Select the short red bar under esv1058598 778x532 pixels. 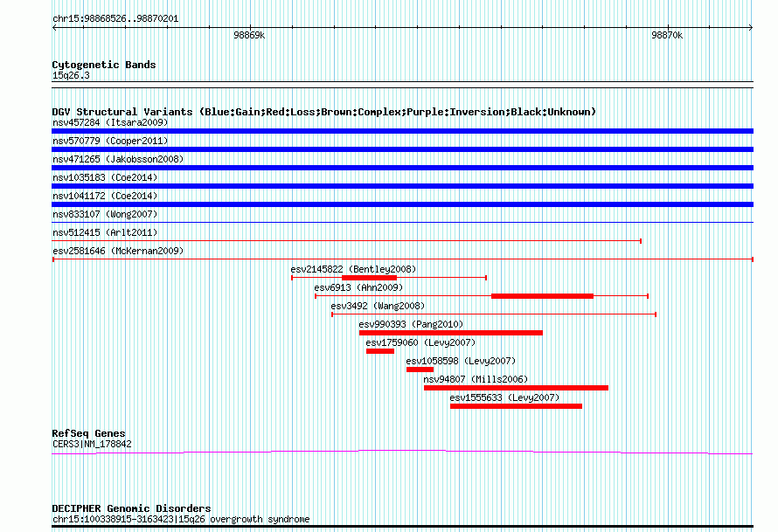[420, 370]
